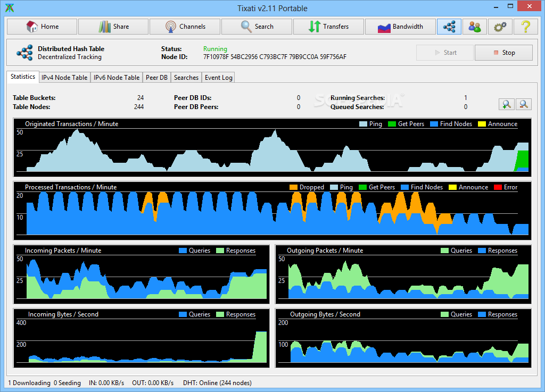The height and width of the screenshot is (392, 545).
Task: Click the Queued Searches label
Action: pos(357,107)
